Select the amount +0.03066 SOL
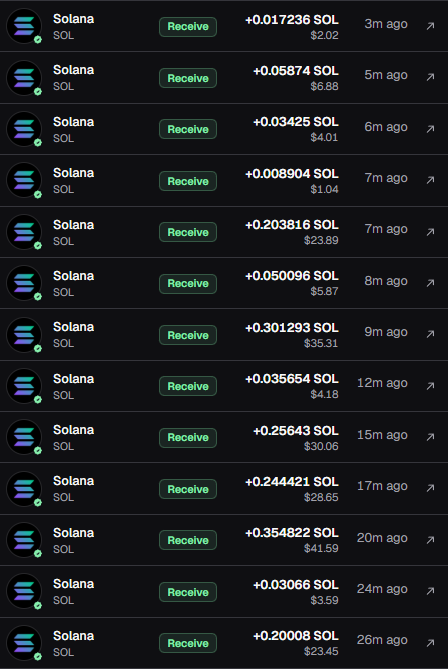This screenshot has height=669, width=448. pyautogui.click(x=296, y=585)
